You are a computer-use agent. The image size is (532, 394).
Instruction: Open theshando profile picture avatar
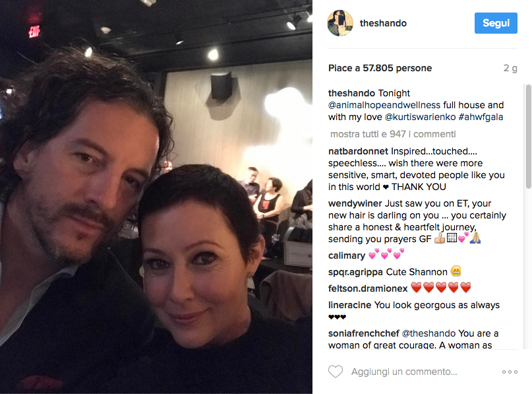(340, 23)
